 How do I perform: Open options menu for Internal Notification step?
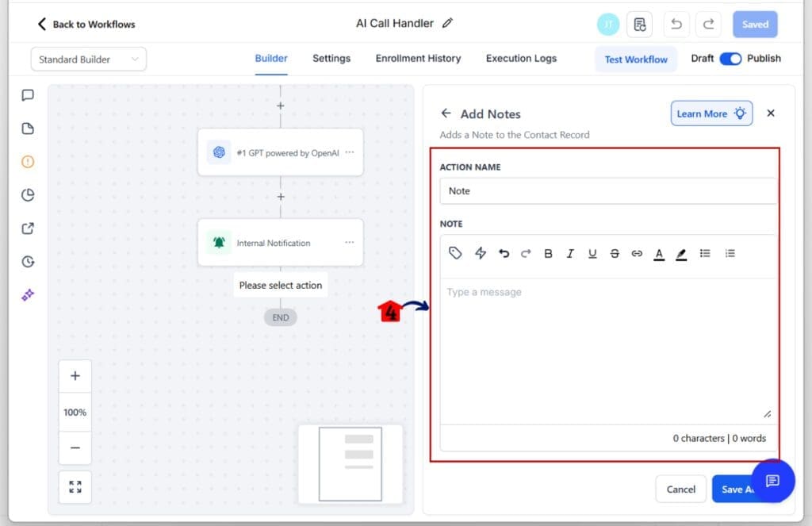coord(350,243)
